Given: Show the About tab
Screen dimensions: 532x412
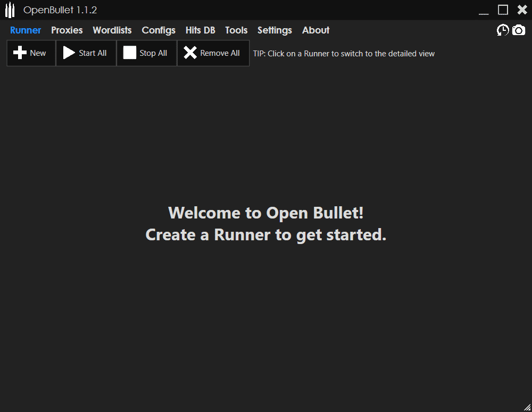Looking at the screenshot, I should (x=315, y=30).
